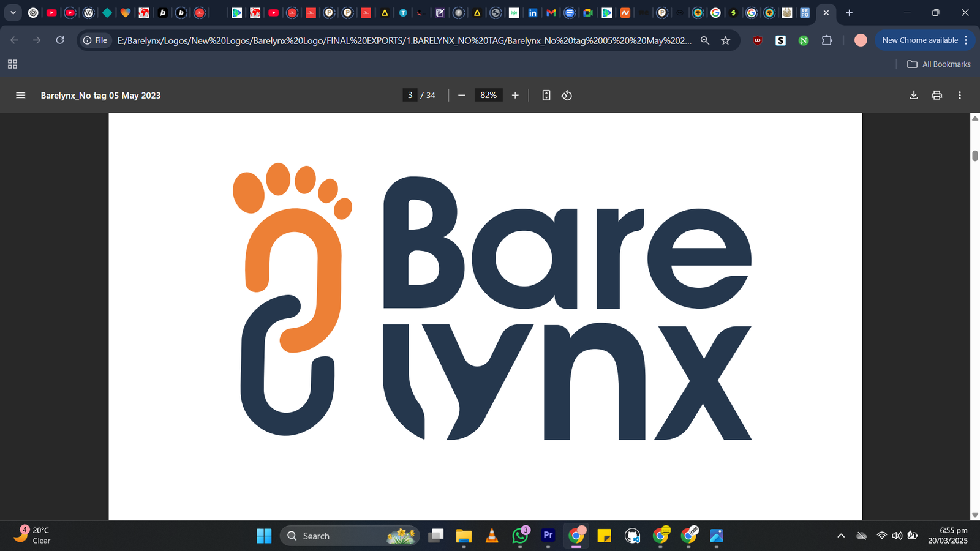Click the Fit to page icon

[546, 96]
